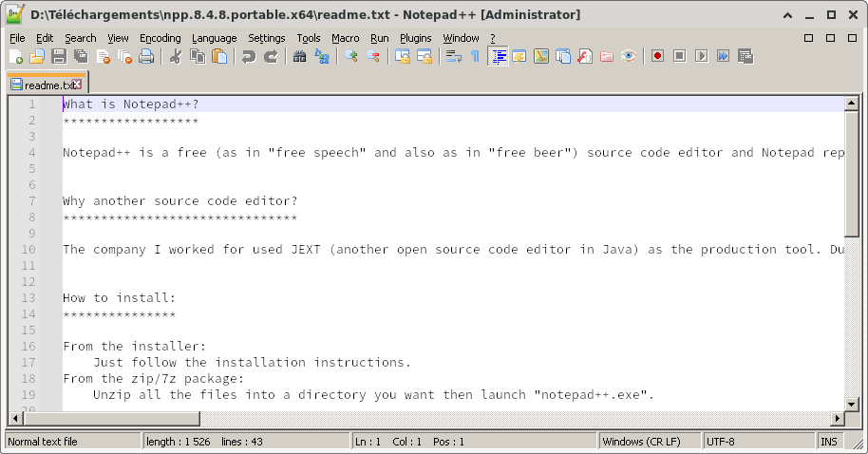The height and width of the screenshot is (454, 868).
Task: Toggle synchronized horizontal scrolling
Action: click(x=425, y=56)
